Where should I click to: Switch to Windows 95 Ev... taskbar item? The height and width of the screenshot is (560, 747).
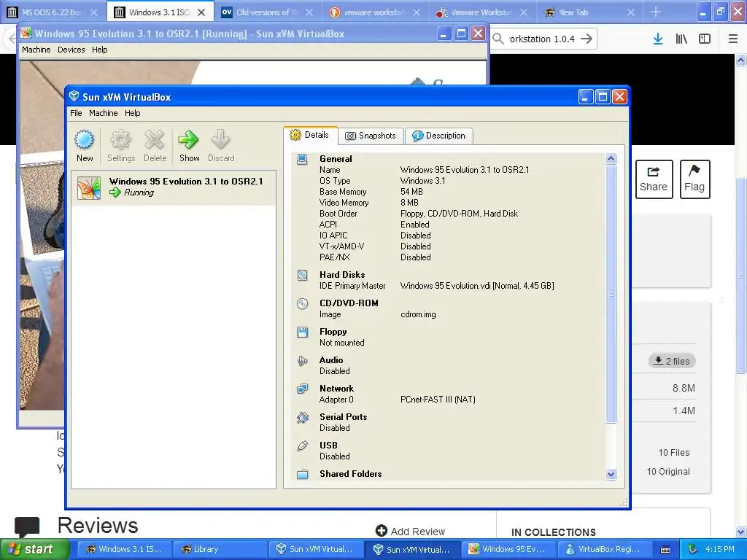(508, 550)
